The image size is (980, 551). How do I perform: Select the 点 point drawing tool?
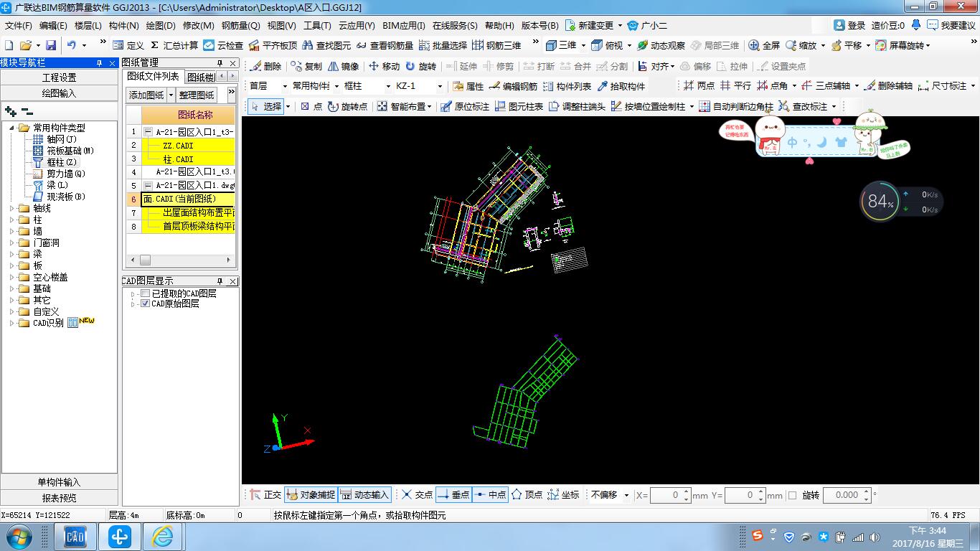tap(311, 106)
